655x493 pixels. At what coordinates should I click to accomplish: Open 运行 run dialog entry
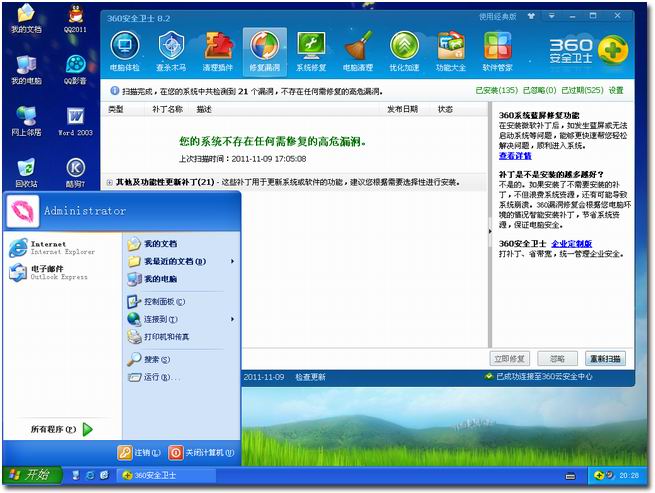tap(154, 377)
